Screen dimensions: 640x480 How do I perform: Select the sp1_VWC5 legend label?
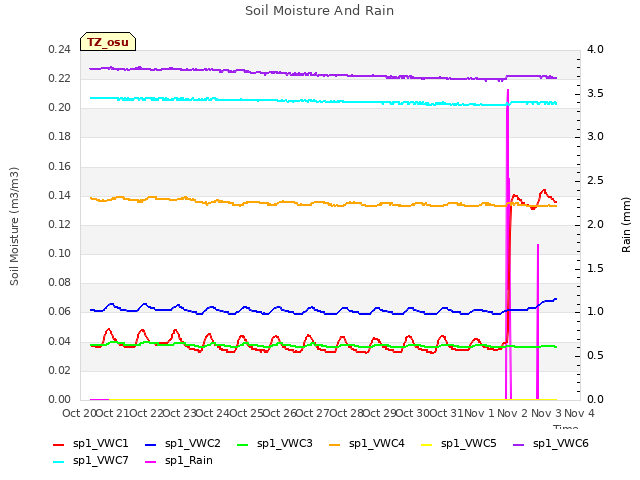469,443
